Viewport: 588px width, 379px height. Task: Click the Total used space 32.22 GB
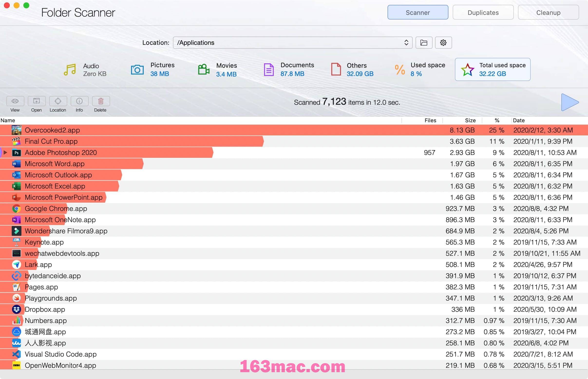(x=492, y=74)
